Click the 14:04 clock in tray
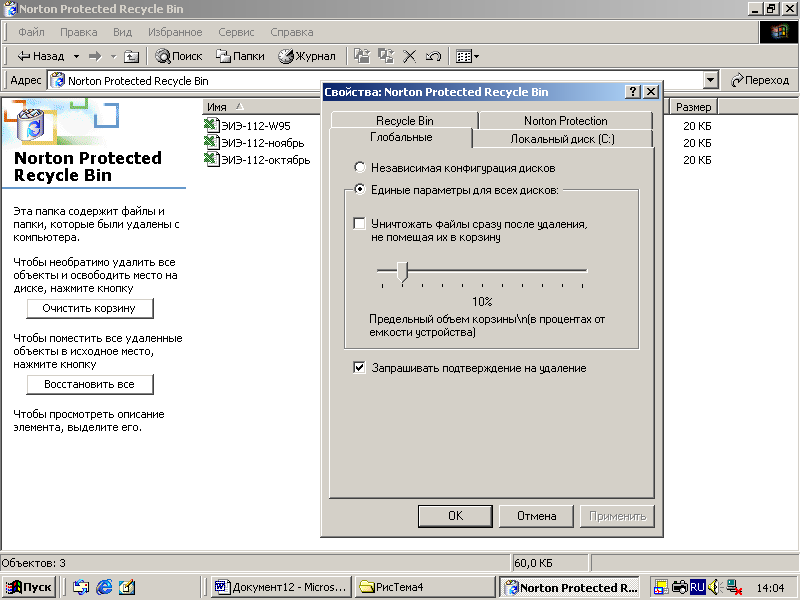 (x=770, y=588)
